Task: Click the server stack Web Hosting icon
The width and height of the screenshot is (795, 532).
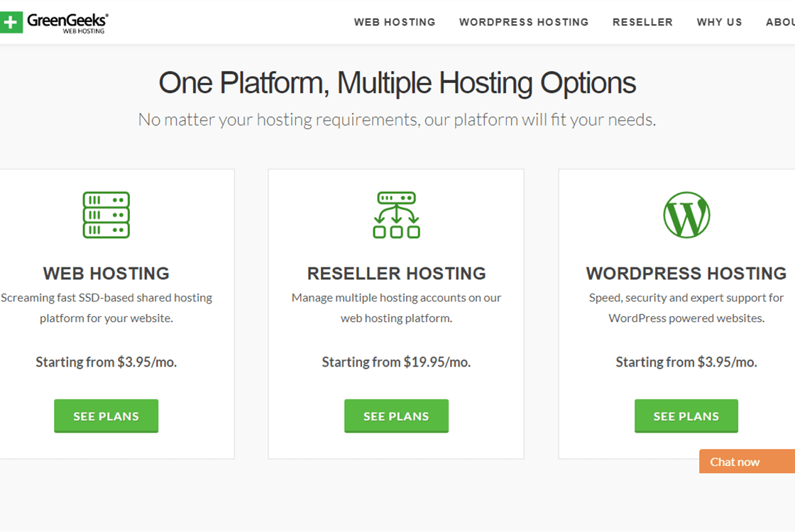Action: click(x=106, y=215)
